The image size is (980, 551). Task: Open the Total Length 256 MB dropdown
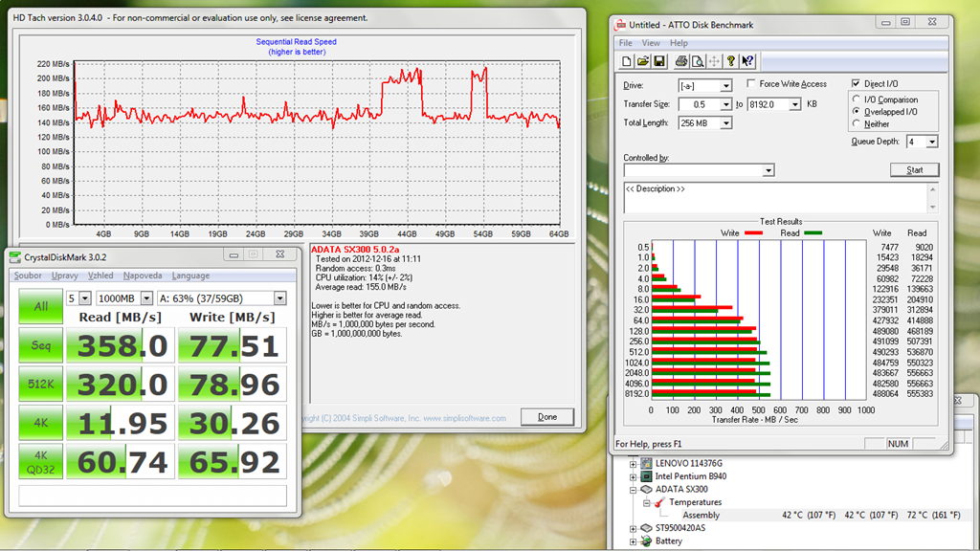click(x=726, y=123)
